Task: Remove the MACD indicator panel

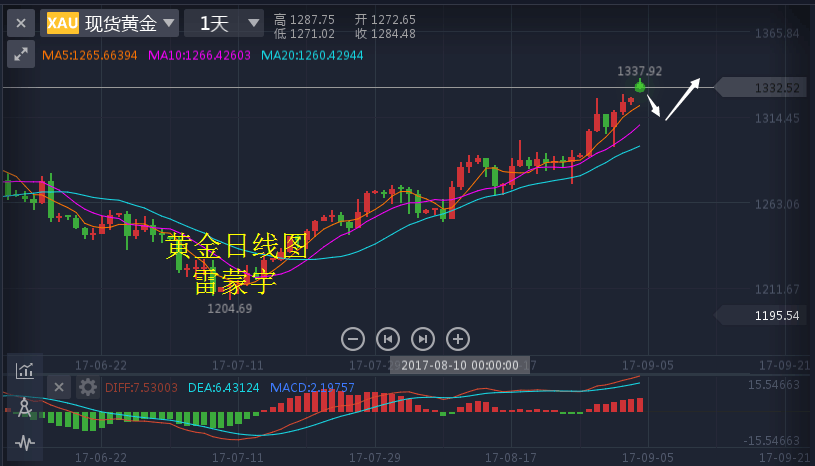Action: (x=59, y=387)
